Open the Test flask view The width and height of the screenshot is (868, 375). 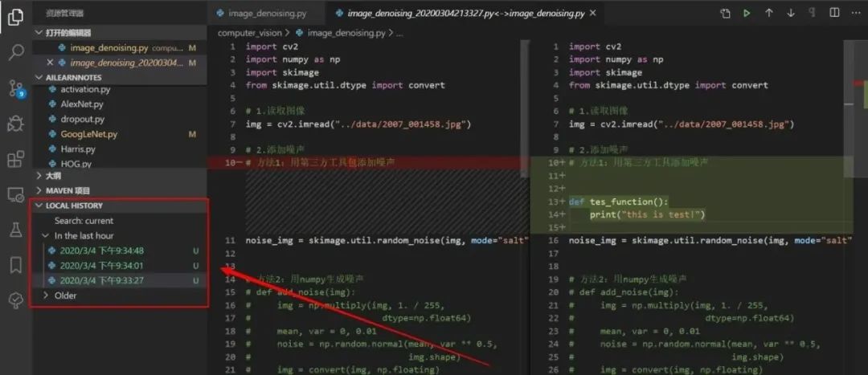point(16,230)
